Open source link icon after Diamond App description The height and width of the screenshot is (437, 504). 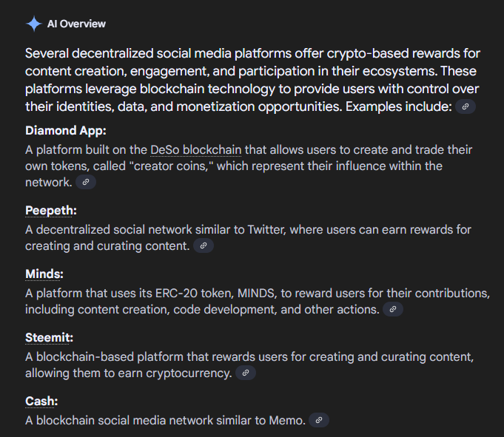(x=86, y=182)
